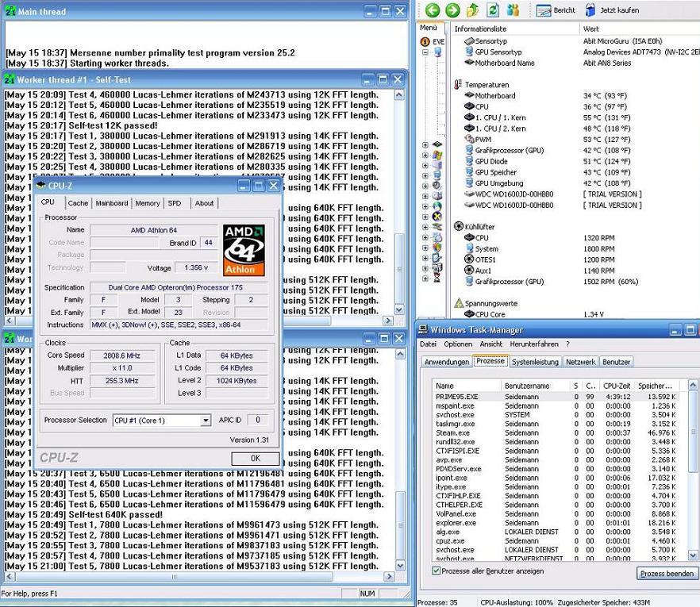Viewport: 700px width, 607px height.
Task: Select Steam.exe process row
Action: [x=556, y=433]
